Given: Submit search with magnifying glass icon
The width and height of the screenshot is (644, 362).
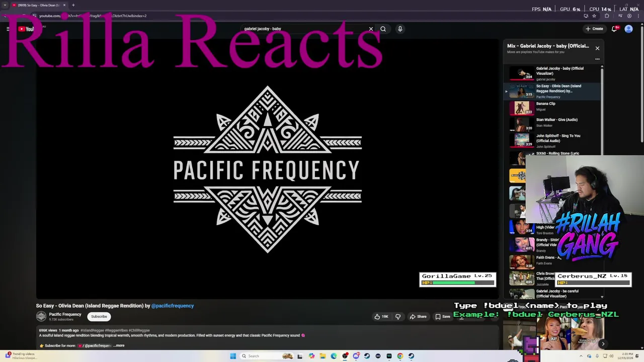Looking at the screenshot, I should (x=383, y=29).
